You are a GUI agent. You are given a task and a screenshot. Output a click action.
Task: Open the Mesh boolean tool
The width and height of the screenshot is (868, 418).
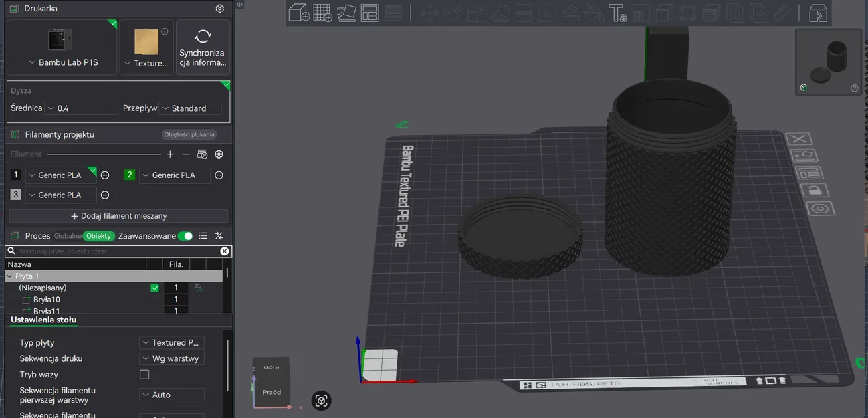click(x=547, y=13)
